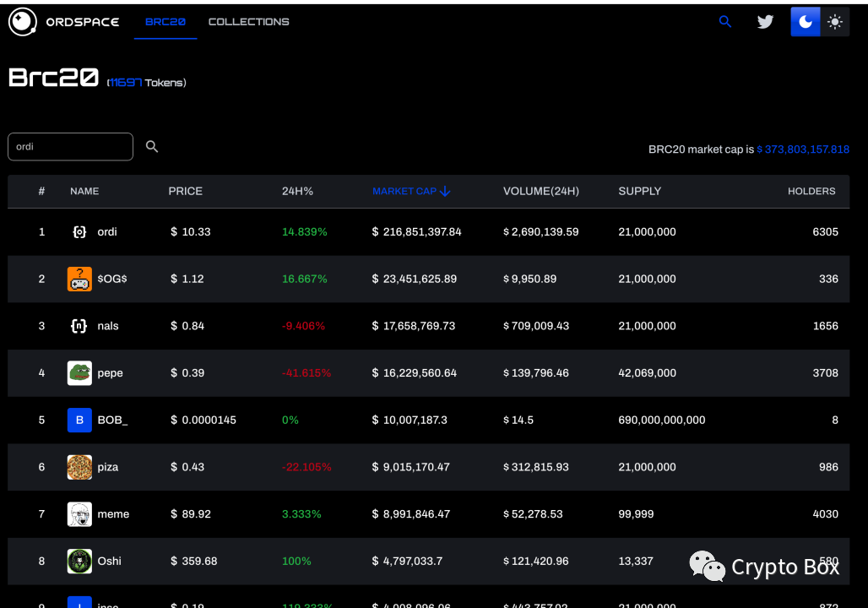
Task: Open the $OG$ token name
Action: click(112, 279)
